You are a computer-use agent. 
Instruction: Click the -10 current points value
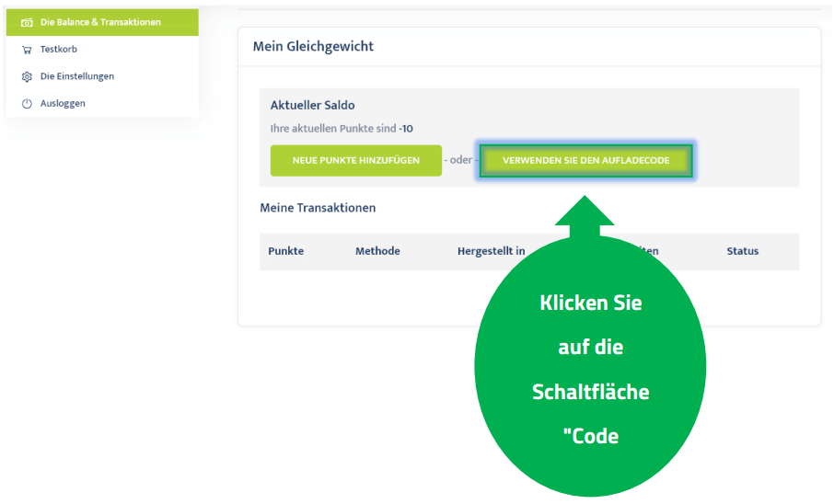405,129
